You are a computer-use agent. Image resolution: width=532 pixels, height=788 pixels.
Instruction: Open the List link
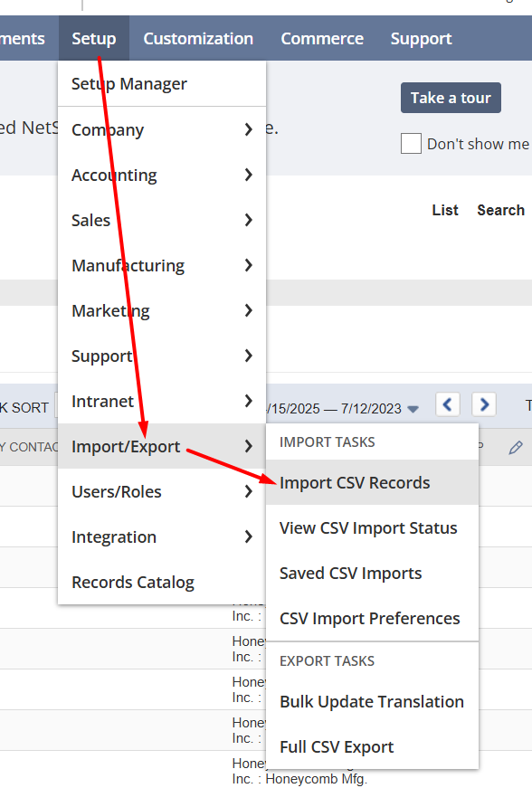[445, 210]
